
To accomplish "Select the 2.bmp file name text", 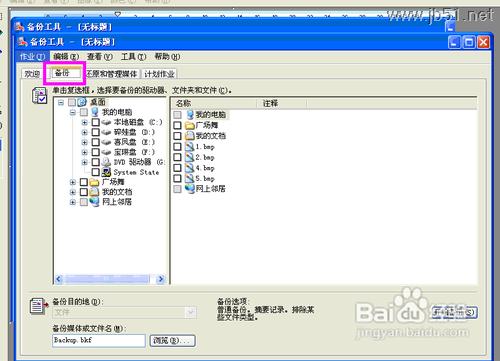I will [x=205, y=157].
